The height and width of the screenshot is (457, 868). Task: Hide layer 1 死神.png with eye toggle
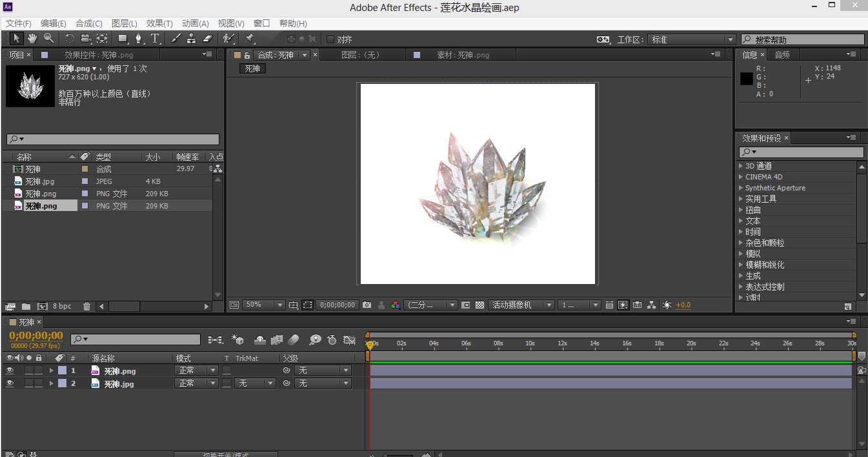coord(10,371)
